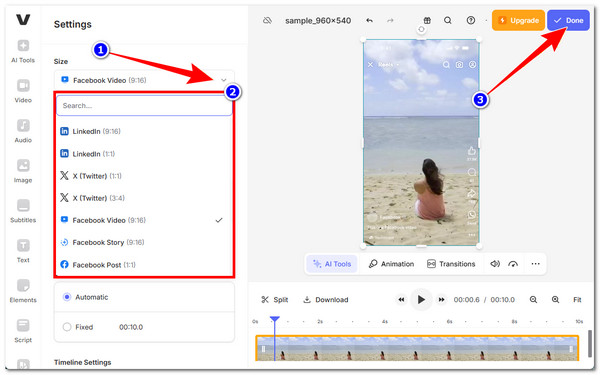This screenshot has width=600, height=375.
Task: Click the blue playhead marker
Action: point(274,319)
